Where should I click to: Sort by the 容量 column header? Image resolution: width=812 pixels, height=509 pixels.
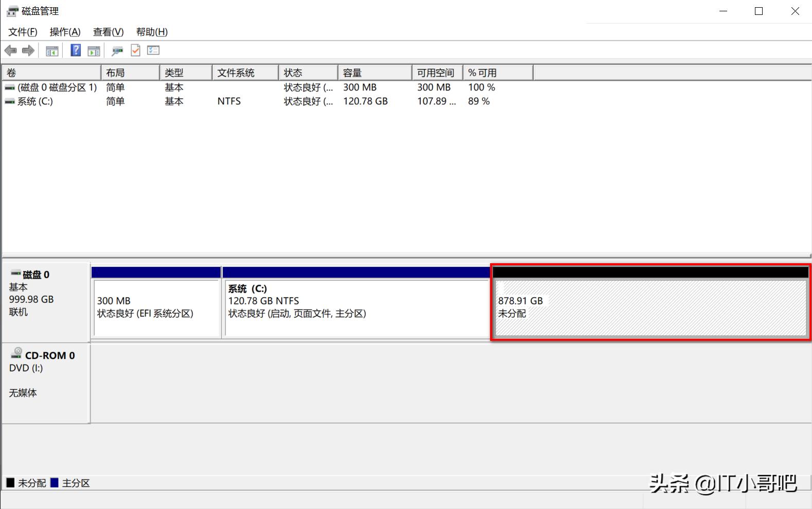(x=375, y=72)
